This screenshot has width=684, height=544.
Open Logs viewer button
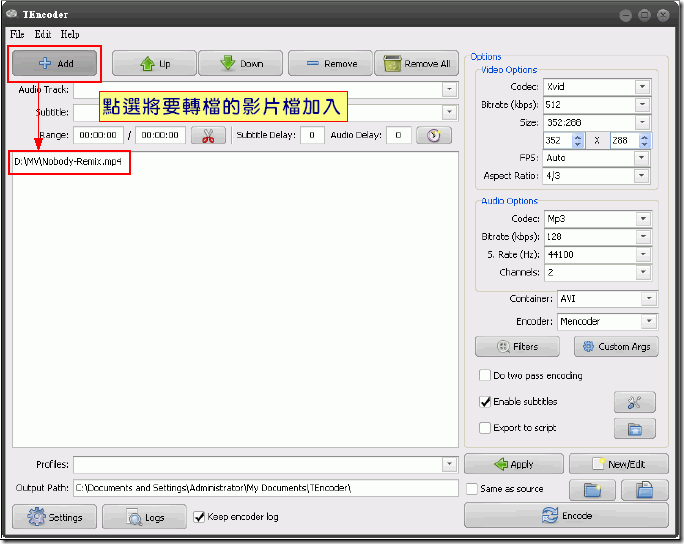tap(144, 517)
